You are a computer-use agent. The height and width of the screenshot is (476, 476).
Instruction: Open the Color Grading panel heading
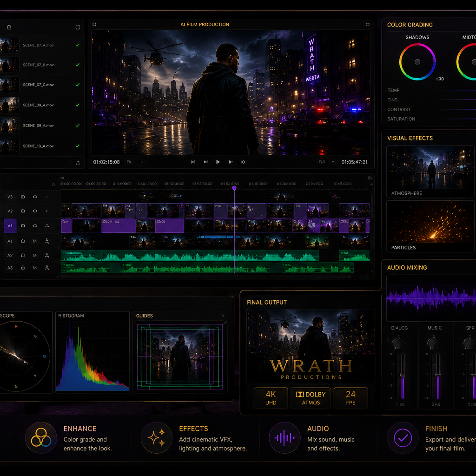coord(410,25)
